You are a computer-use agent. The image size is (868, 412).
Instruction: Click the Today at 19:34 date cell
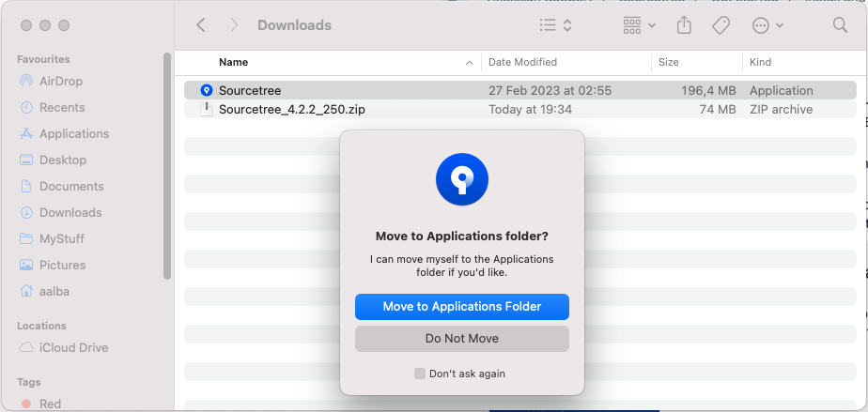tap(530, 110)
